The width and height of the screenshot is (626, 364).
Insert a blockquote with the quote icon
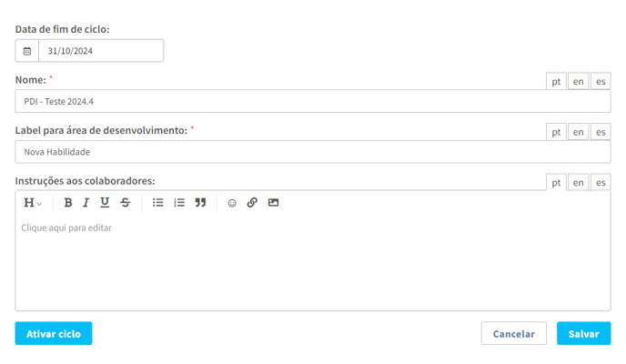pos(200,203)
